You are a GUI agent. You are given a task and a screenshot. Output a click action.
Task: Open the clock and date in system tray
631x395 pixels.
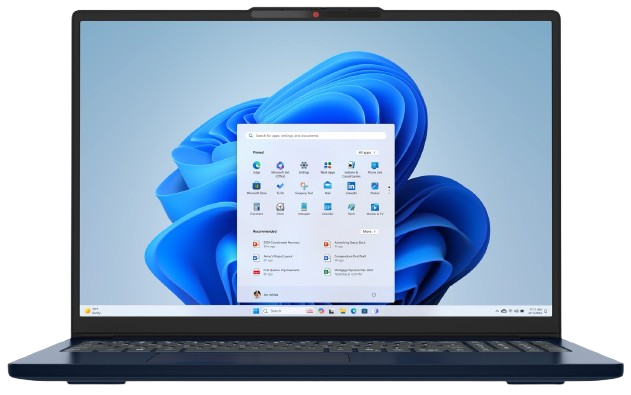coord(535,311)
